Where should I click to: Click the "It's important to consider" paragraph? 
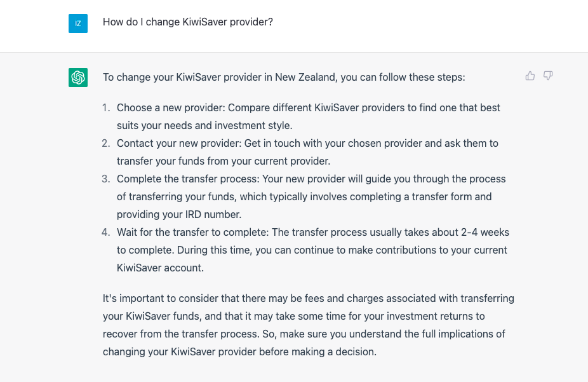pyautogui.click(x=308, y=325)
